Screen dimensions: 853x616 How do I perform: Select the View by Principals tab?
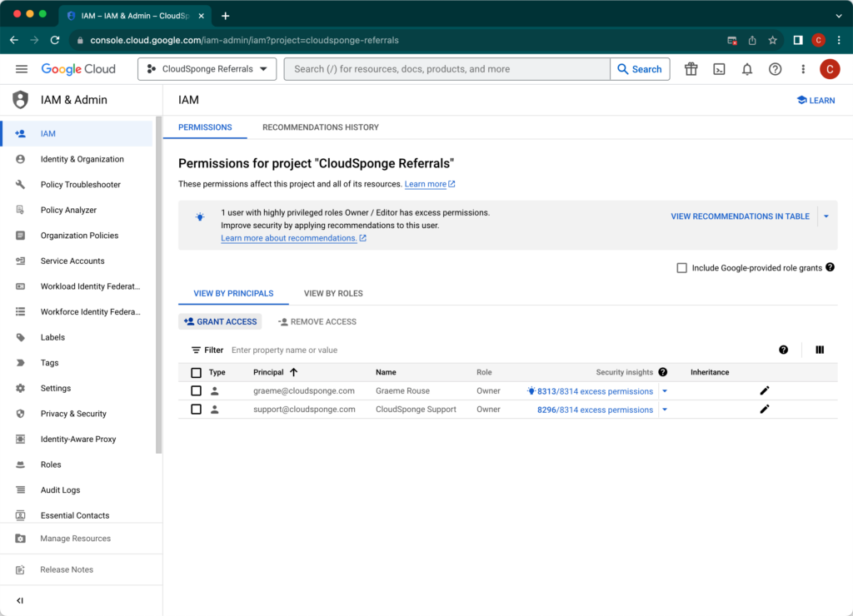point(233,294)
